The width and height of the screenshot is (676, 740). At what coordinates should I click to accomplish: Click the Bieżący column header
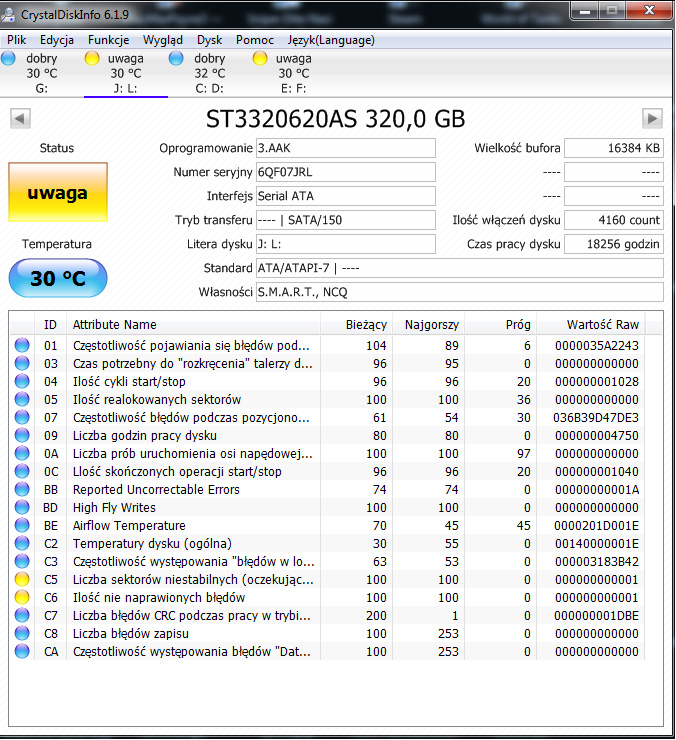click(x=357, y=325)
